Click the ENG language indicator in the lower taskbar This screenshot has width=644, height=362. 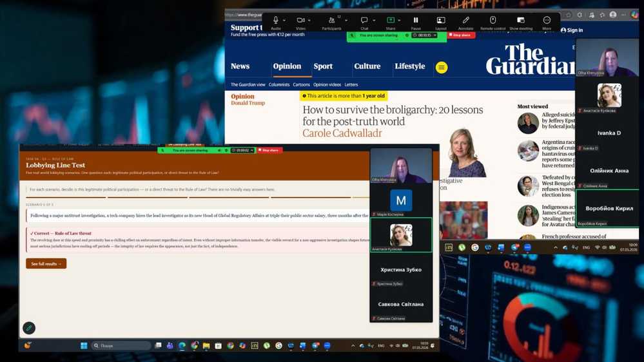click(381, 346)
